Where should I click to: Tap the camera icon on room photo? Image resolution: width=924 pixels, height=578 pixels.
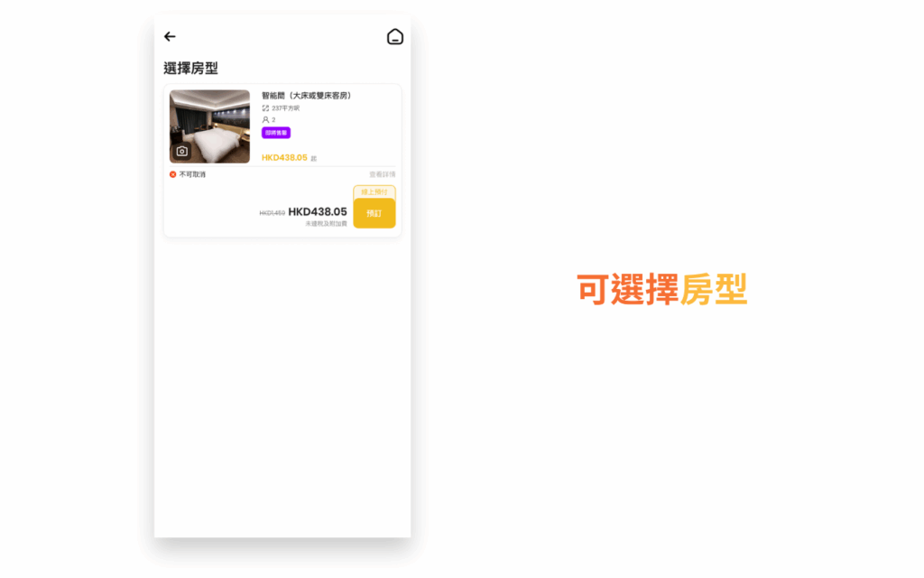[x=181, y=152]
